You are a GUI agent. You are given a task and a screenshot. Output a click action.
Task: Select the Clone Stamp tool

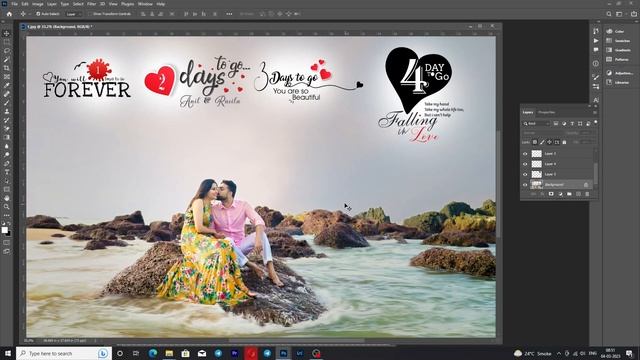click(7, 111)
